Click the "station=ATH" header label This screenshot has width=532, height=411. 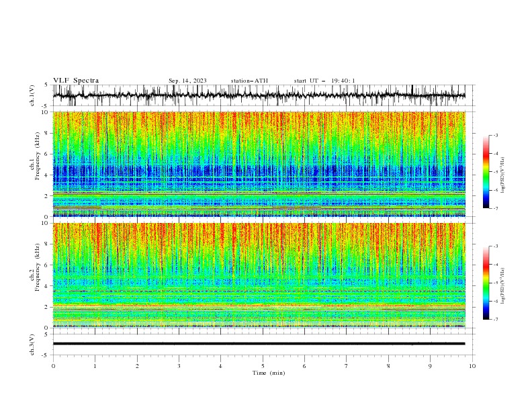[x=249, y=81]
